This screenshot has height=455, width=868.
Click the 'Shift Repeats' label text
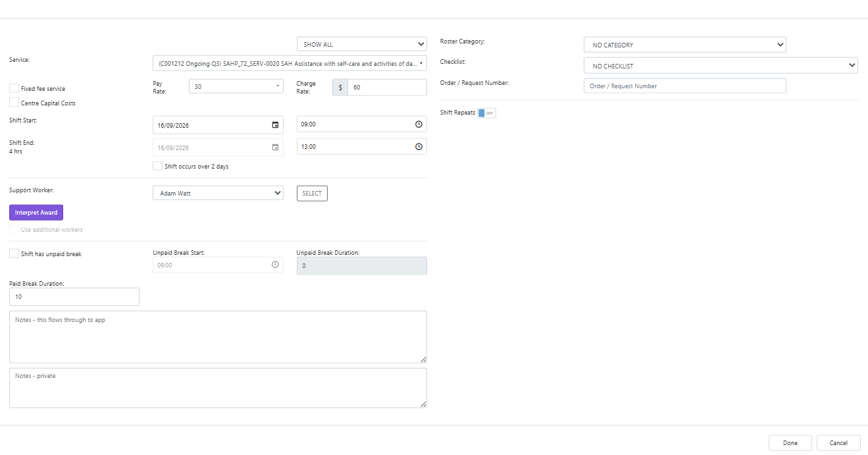tap(457, 113)
